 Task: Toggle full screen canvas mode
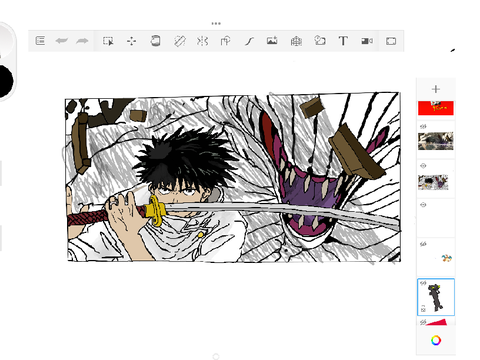[391, 41]
